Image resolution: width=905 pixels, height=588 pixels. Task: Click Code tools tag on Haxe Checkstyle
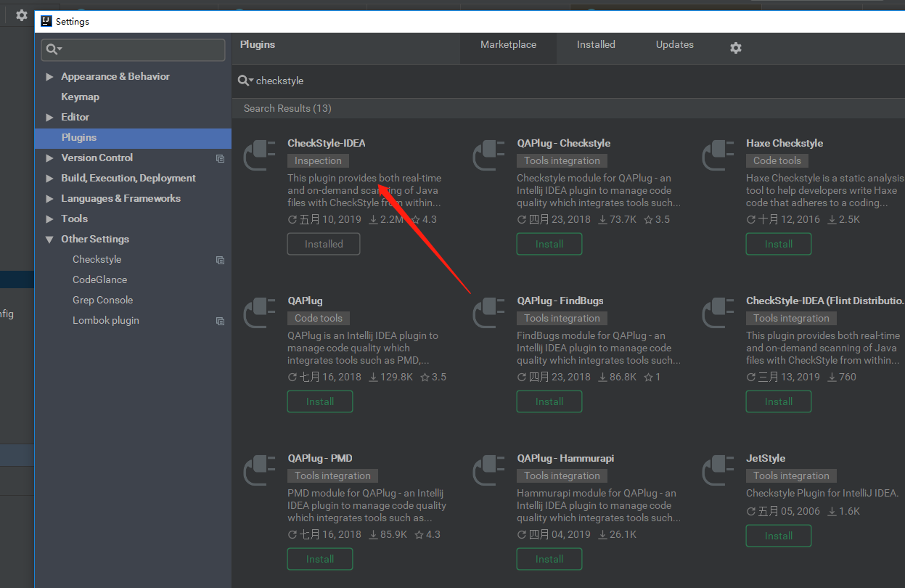tap(777, 160)
